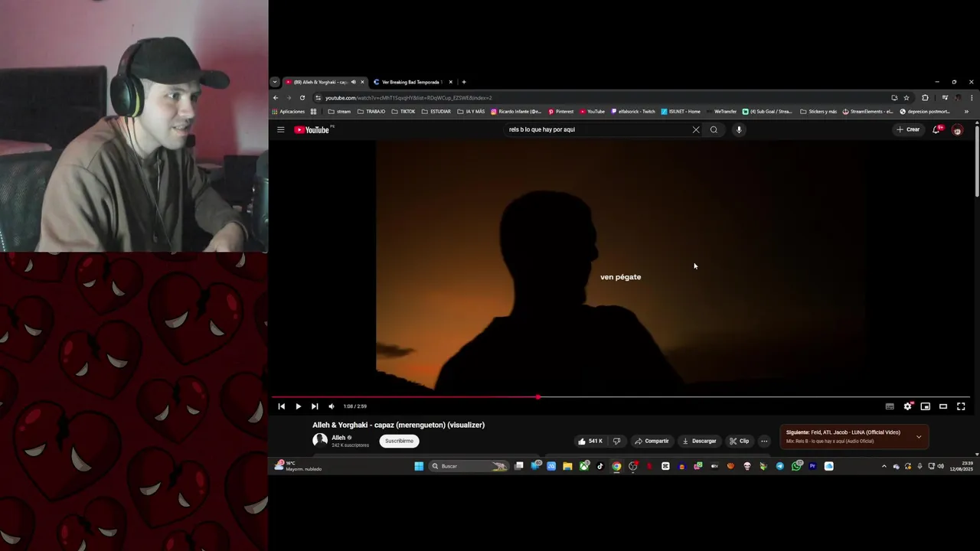
Task: Toggle subtitles on the video player
Action: [890, 406]
